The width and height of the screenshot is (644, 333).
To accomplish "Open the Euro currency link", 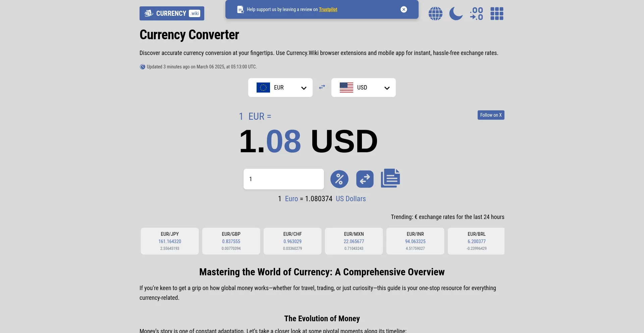I will 291,199.
